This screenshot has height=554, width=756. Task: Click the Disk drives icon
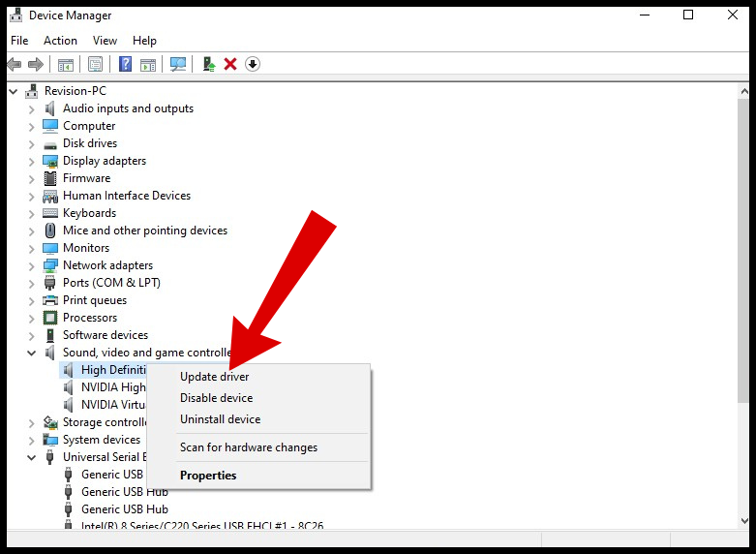click(50, 144)
